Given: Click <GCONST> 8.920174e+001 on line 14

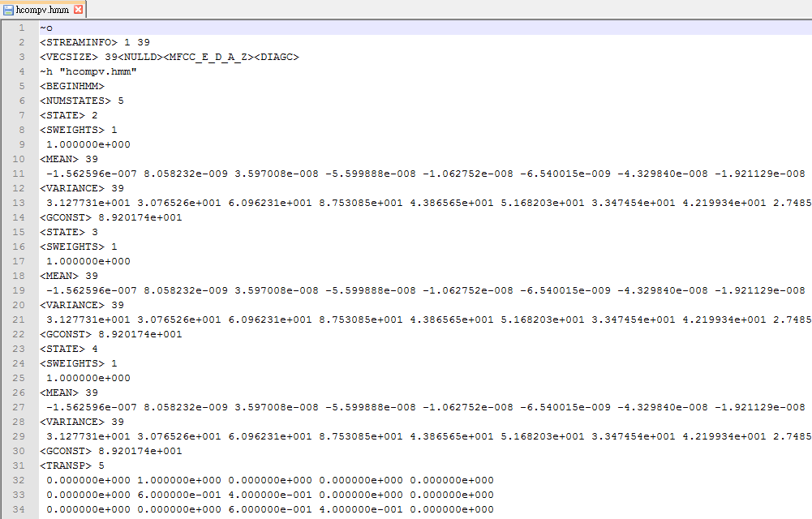Looking at the screenshot, I should [x=111, y=217].
